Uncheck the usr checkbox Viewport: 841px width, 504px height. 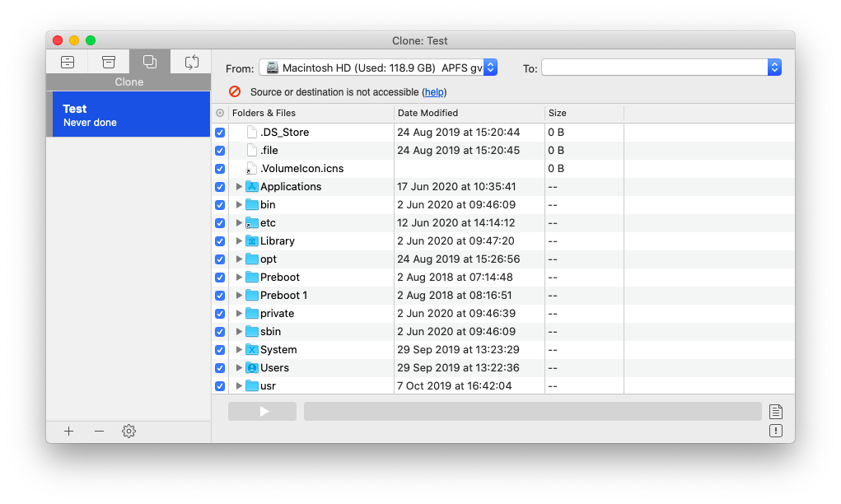[x=220, y=386]
